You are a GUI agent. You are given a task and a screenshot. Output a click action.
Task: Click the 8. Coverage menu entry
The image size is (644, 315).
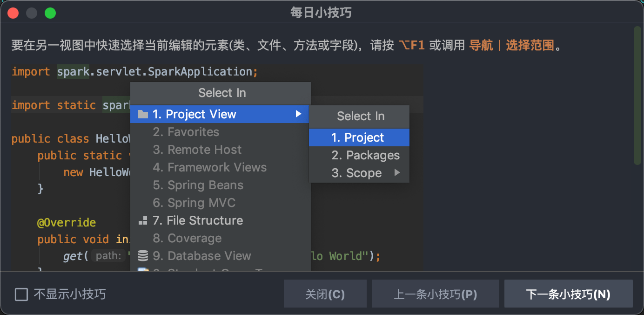tap(187, 238)
